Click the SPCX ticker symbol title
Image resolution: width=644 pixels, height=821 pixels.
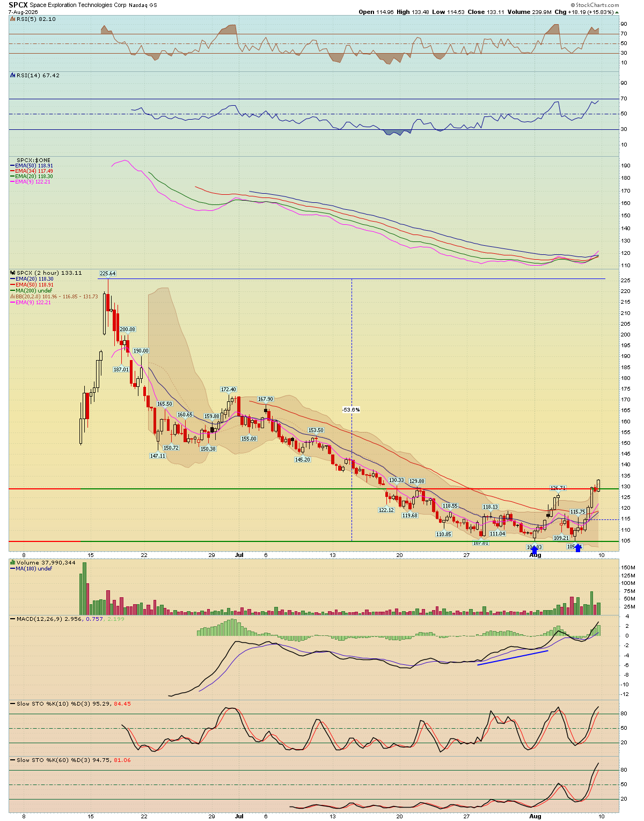(x=18, y=5)
